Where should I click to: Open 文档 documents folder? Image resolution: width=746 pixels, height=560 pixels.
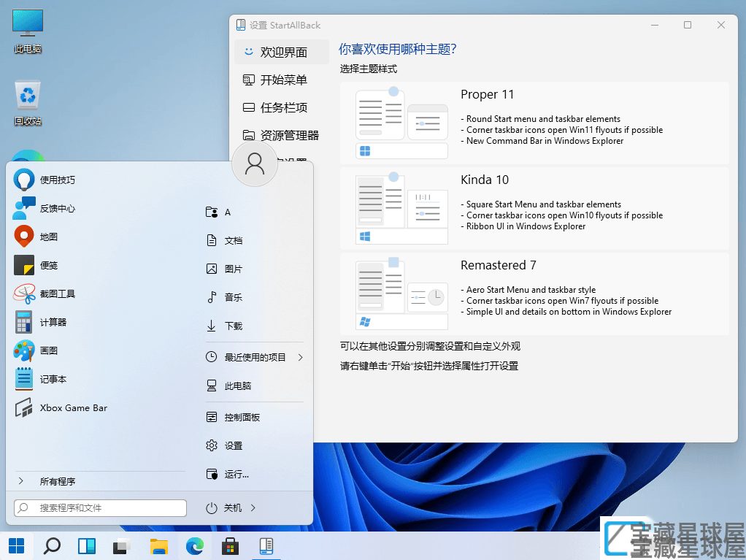pyautogui.click(x=224, y=240)
